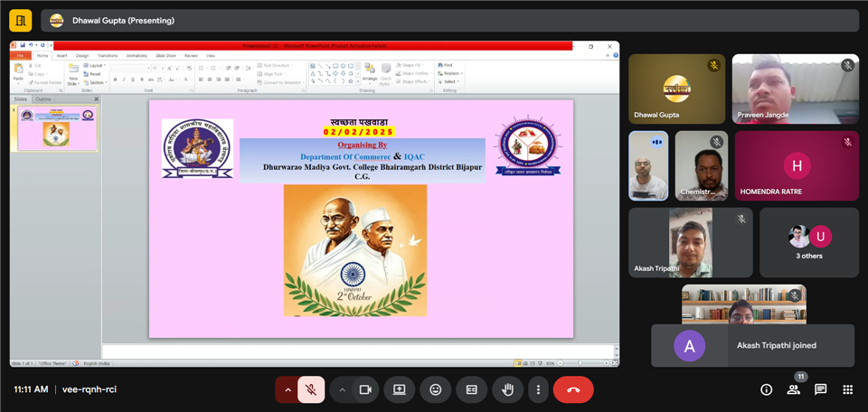Expand video settings arrow beside camera

[342, 389]
